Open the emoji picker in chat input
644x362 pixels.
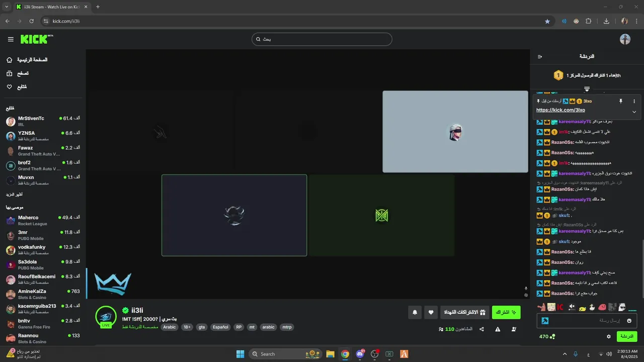[629, 321]
